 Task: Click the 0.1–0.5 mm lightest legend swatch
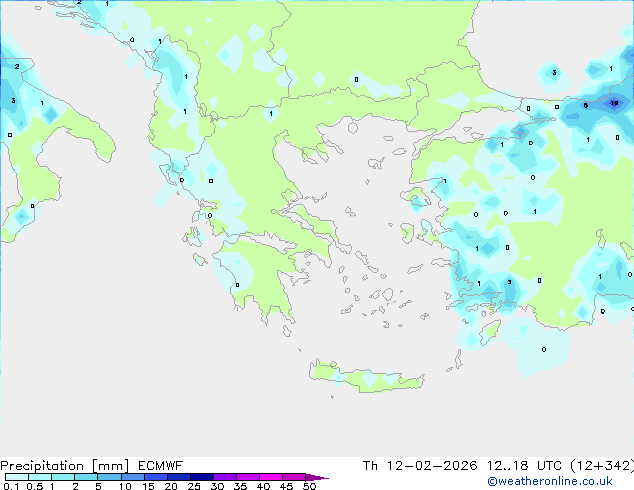point(17,477)
